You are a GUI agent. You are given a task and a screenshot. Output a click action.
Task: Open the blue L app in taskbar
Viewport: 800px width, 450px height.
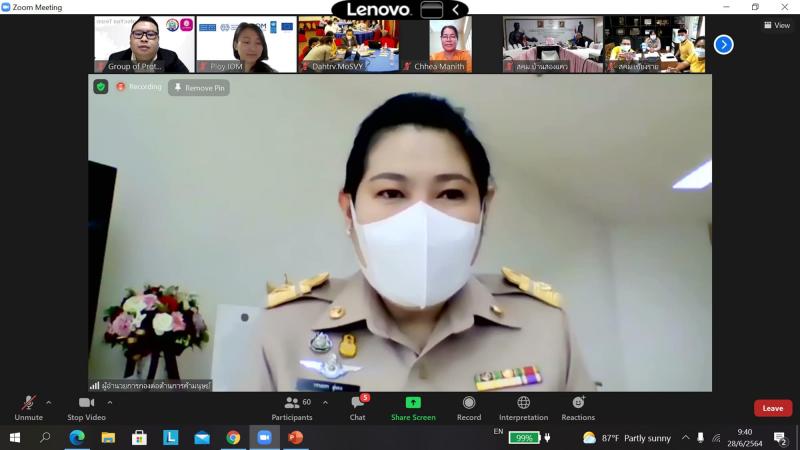(x=170, y=438)
